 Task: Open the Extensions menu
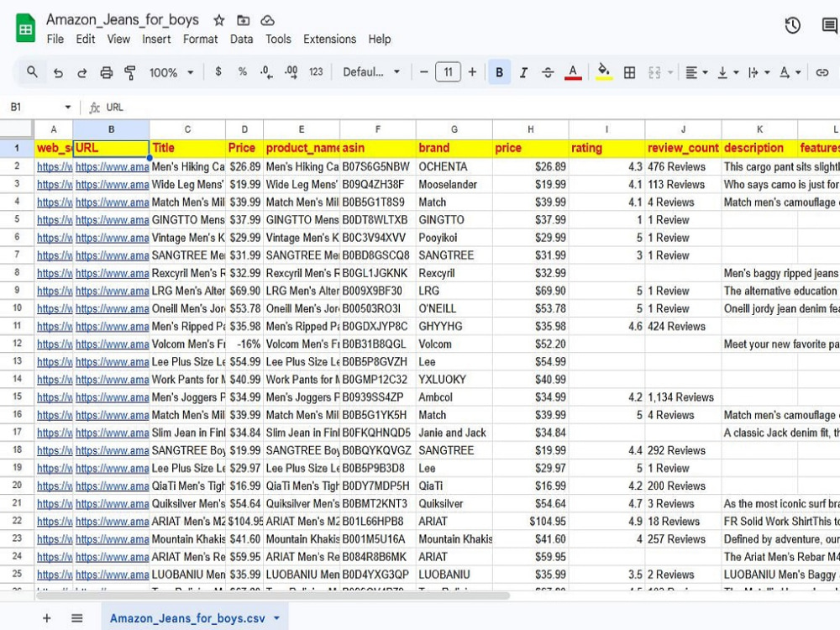[329, 39]
